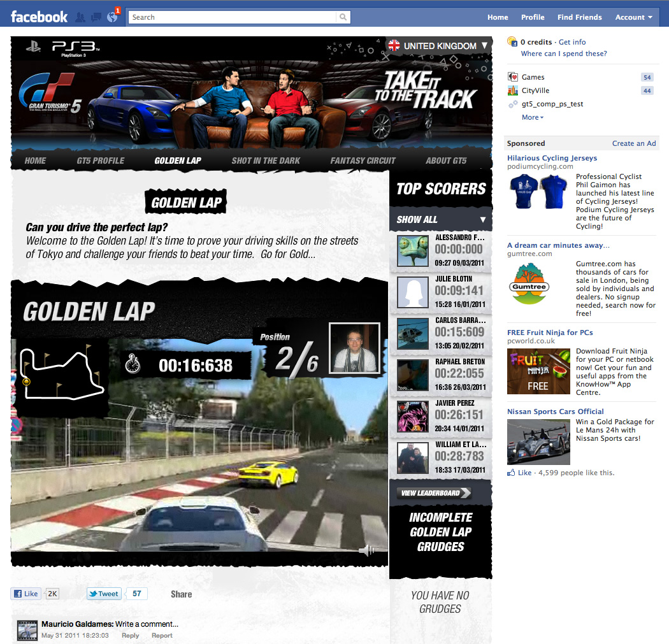Screen dimensions: 669x644
Task: Open notifications globe icon with badge
Action: [113, 17]
